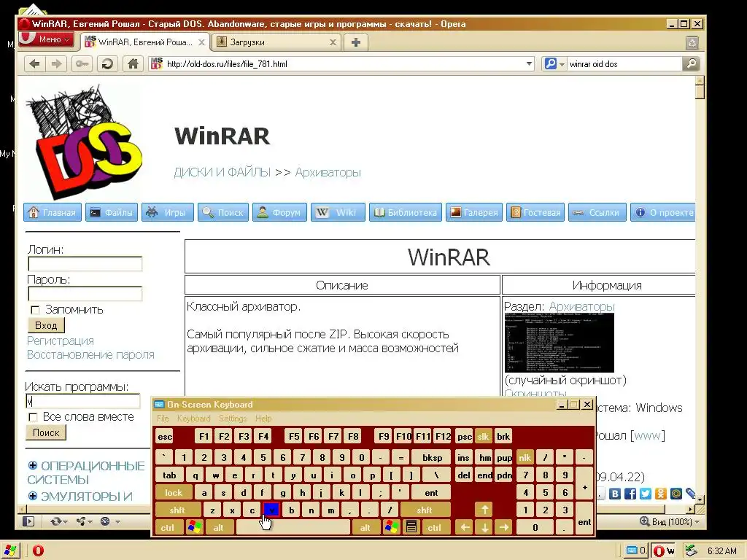Share page on Mail.ru icon
Viewport: 747px width, 560px height.
click(676, 494)
